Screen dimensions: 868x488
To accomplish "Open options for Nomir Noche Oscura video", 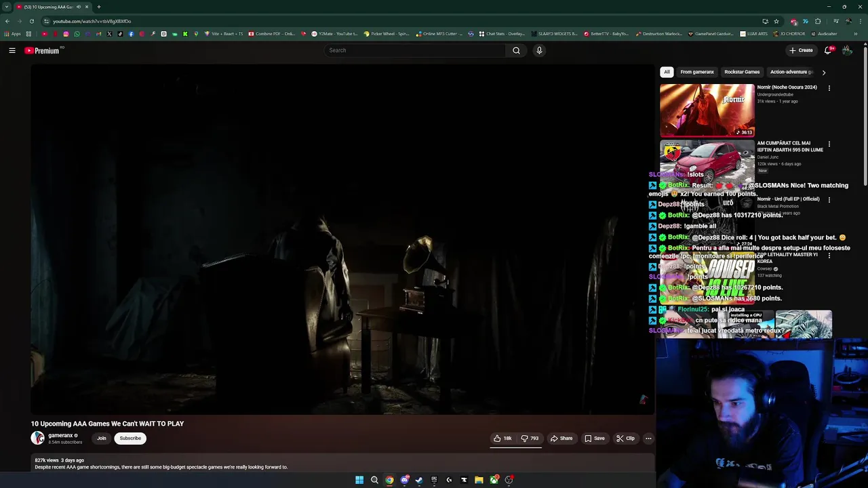I will click(x=829, y=88).
